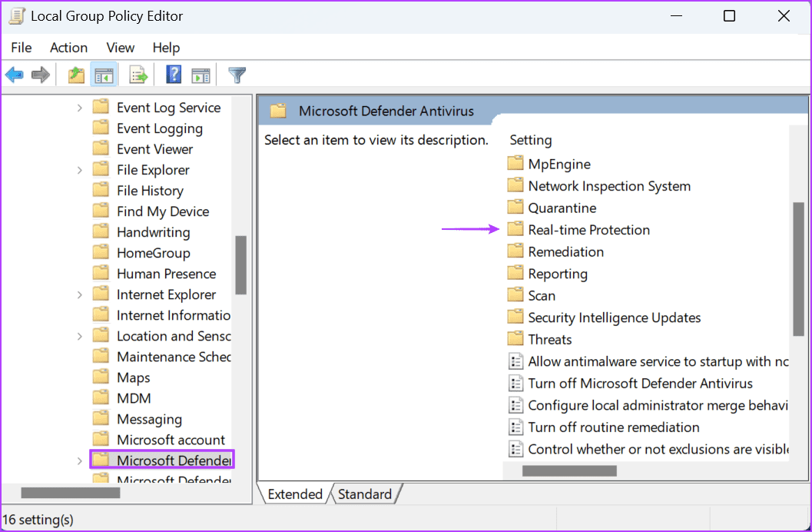Open the File menu
Screen dimensions: 812x532
(22, 48)
